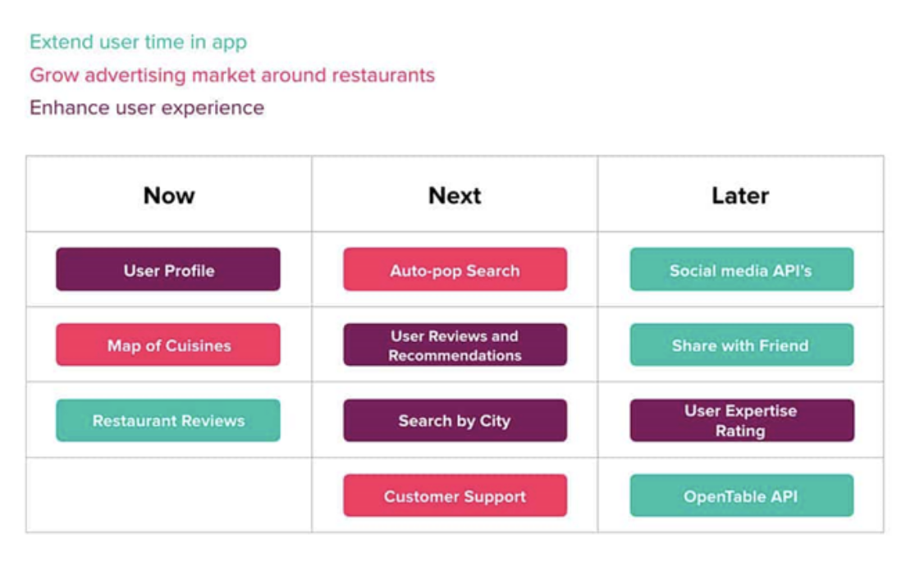Open the User Expertise Rating card
The image size is (924, 566).
(741, 420)
